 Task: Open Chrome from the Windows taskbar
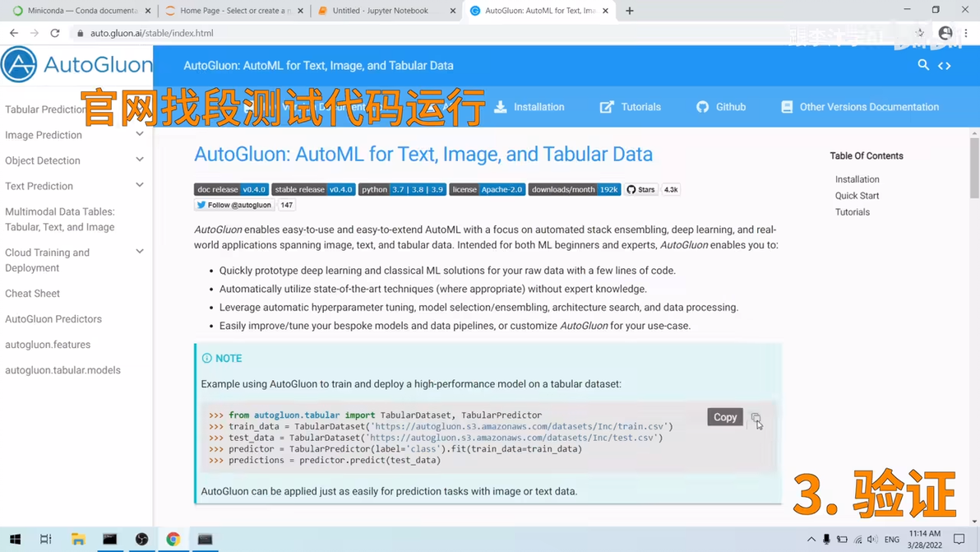click(173, 539)
